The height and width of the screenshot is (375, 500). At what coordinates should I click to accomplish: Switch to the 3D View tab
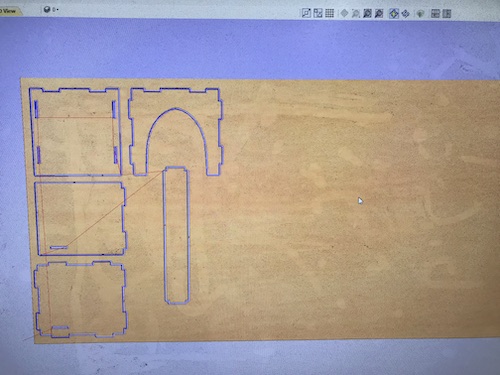pos(9,11)
